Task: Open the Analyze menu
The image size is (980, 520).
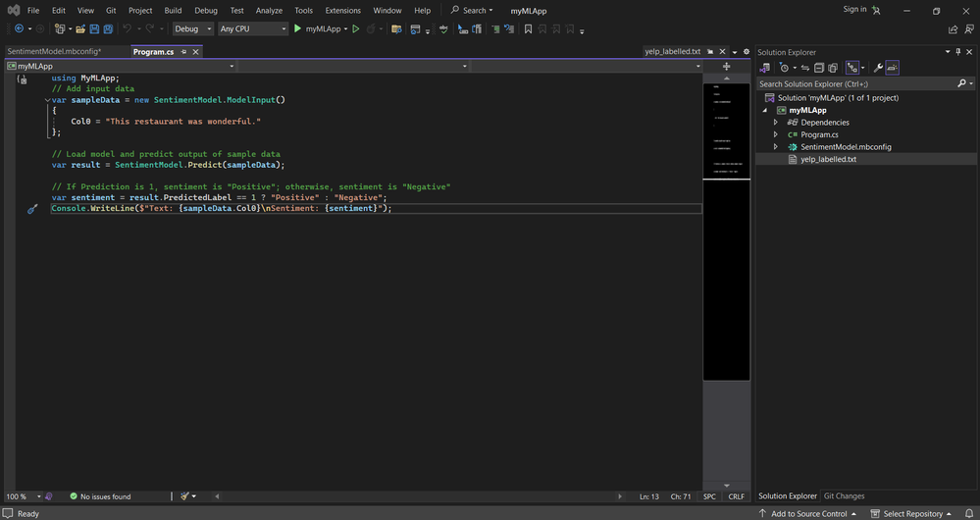Action: [269, 11]
